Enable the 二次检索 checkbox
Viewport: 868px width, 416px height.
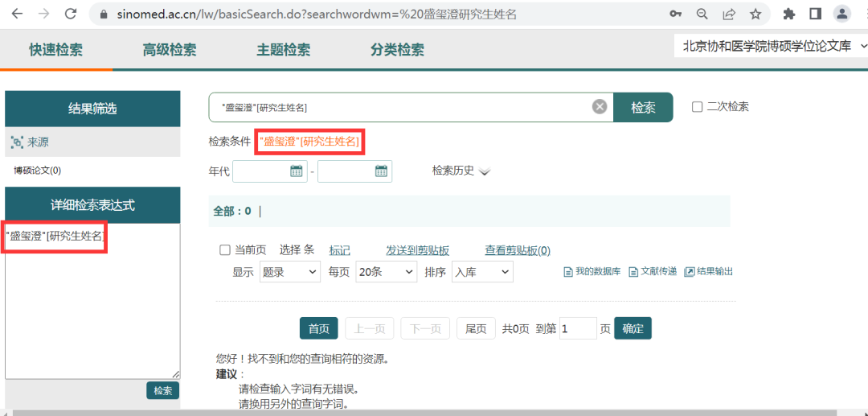point(697,107)
